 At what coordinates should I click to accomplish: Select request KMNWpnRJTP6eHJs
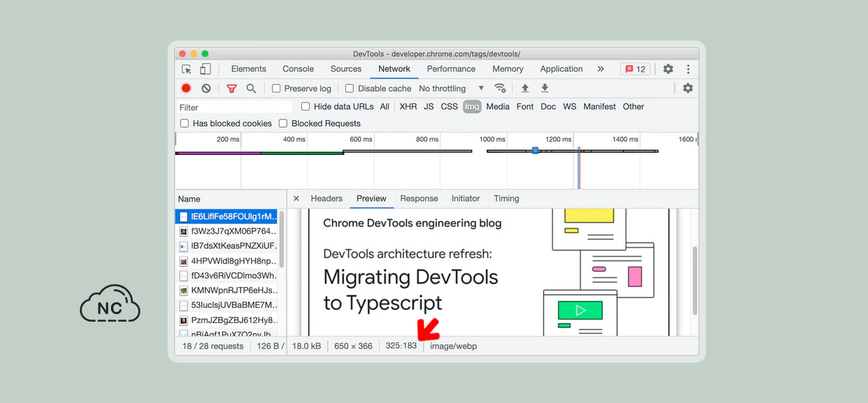tap(226, 290)
